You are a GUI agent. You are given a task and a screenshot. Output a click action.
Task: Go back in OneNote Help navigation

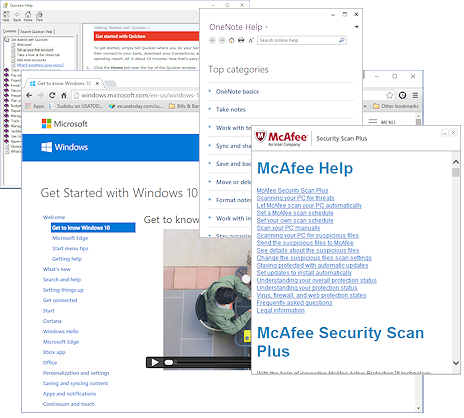[x=212, y=40]
